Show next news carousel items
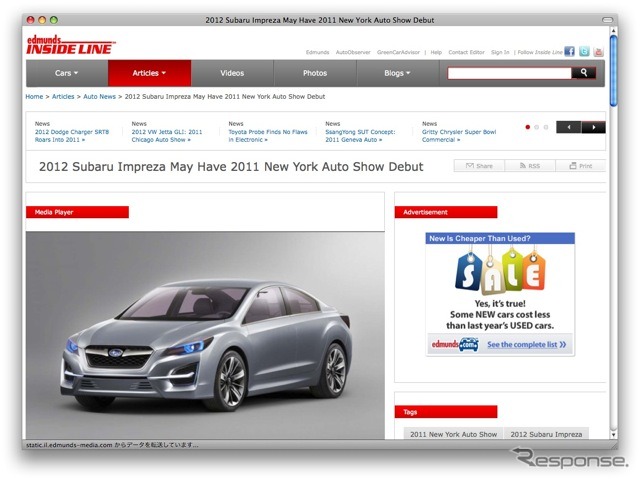This screenshot has height=480, width=640. (x=593, y=127)
